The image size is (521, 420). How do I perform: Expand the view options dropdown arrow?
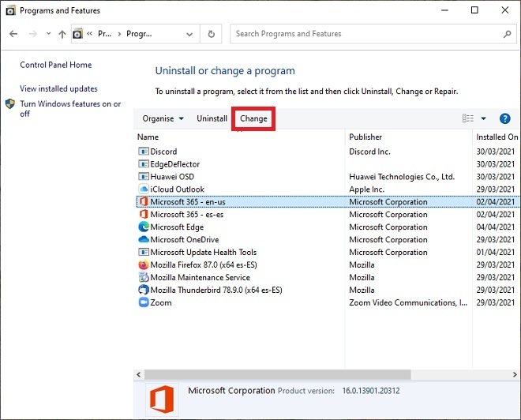[x=483, y=118]
